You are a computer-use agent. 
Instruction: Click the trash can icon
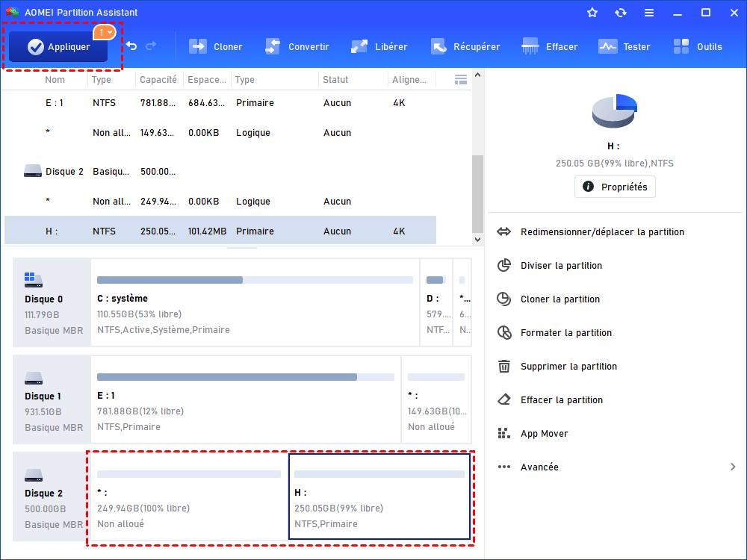point(504,366)
